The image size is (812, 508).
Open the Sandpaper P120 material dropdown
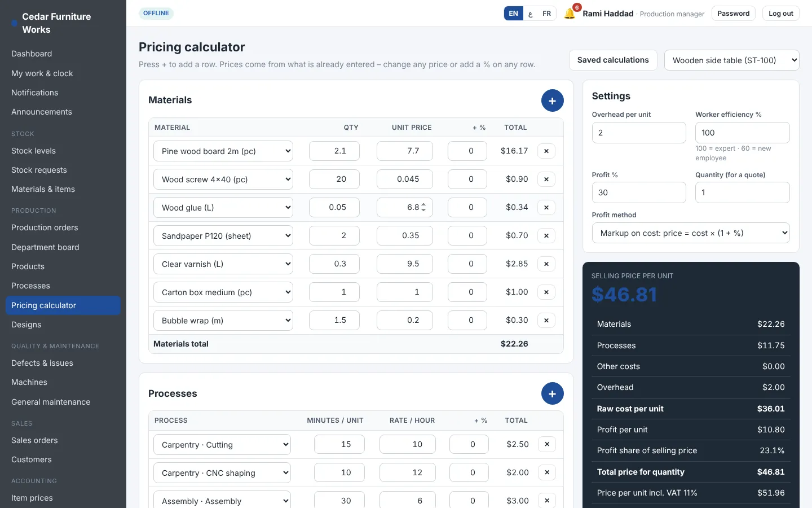coord(223,236)
